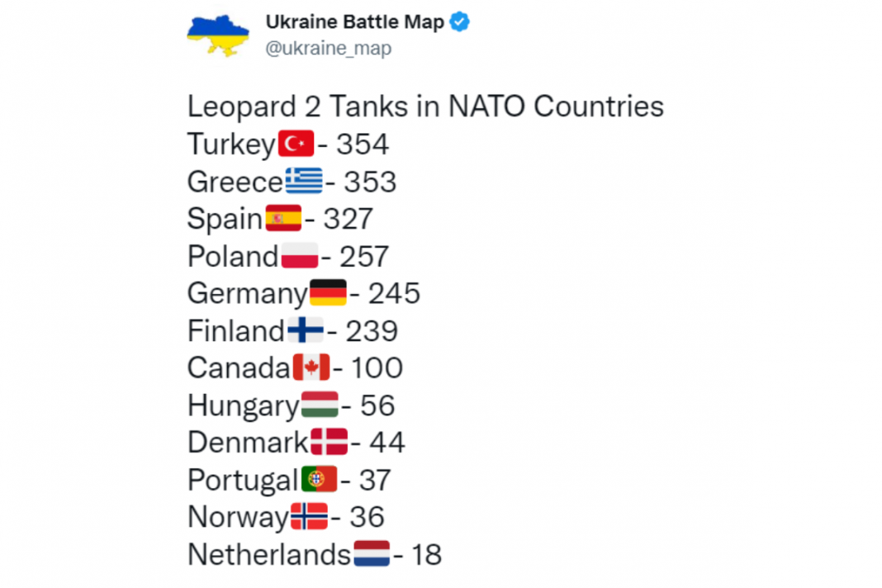Click the Norway flag emoji
Viewport: 882px width, 588px height.
(309, 517)
